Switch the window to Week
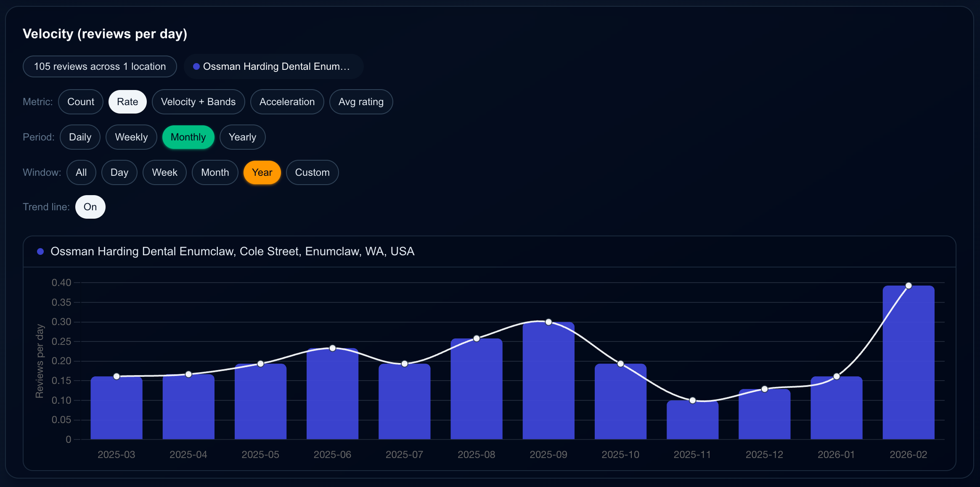 pos(164,172)
